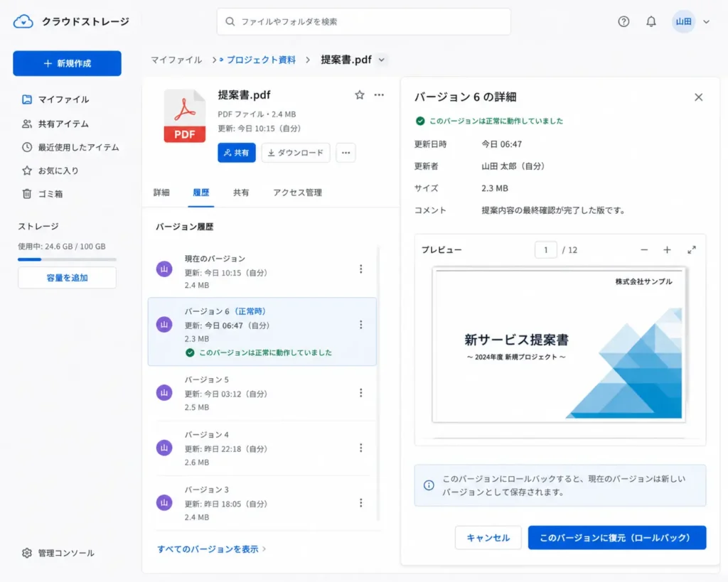The image size is (728, 582).
Task: Click the storage usage progress bar
Action: [67, 259]
